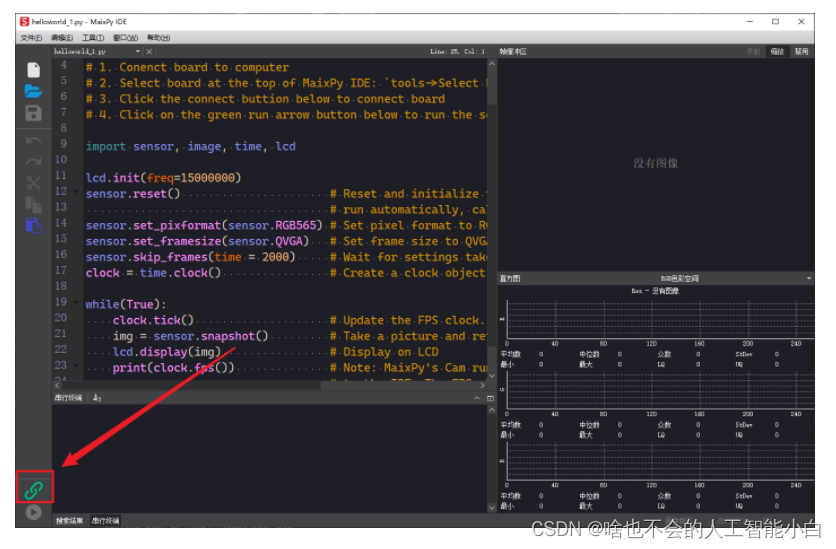Click the Zoom button in frame buffer header

pos(777,52)
